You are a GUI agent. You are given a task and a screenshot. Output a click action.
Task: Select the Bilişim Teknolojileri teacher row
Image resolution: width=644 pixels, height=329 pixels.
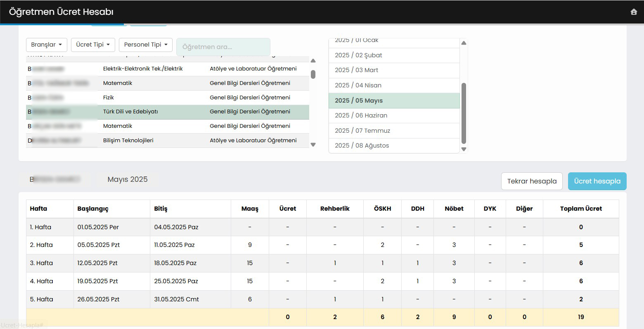168,141
